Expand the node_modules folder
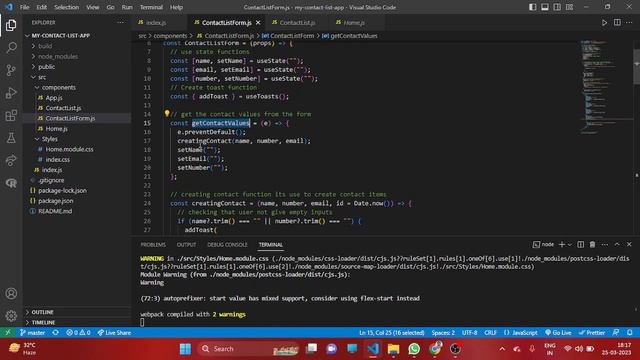This screenshot has height=360, width=640. pos(58,56)
